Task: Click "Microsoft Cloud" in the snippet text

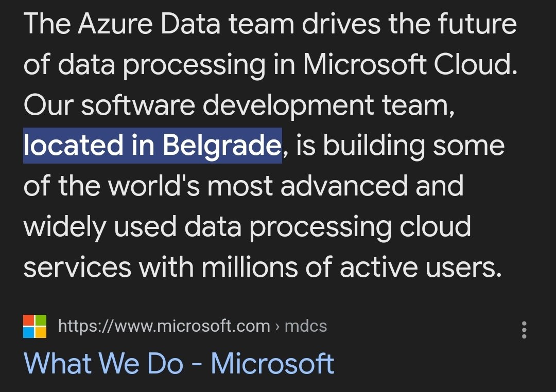Action: tap(410, 65)
